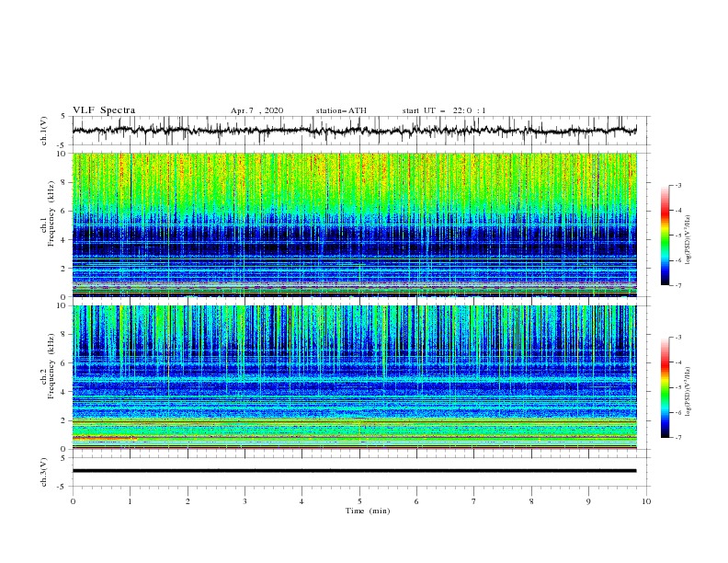Select the date text "Apr. 7 , 2020"

[x=256, y=110]
